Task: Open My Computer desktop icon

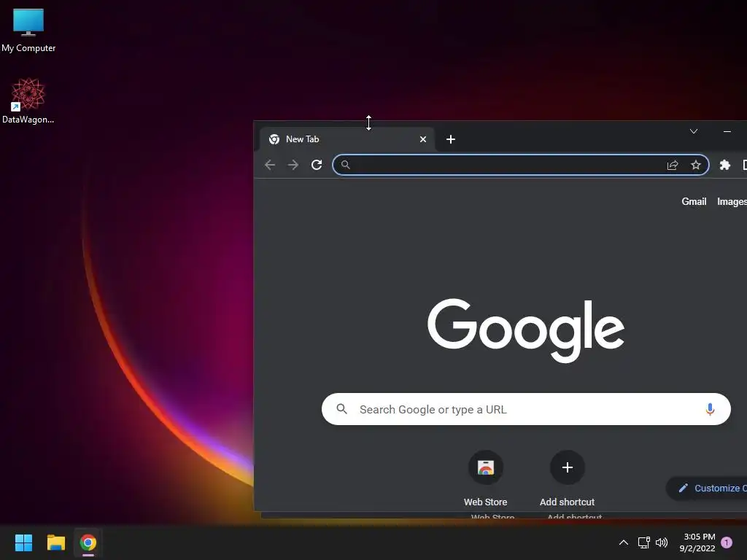Action: [x=28, y=30]
